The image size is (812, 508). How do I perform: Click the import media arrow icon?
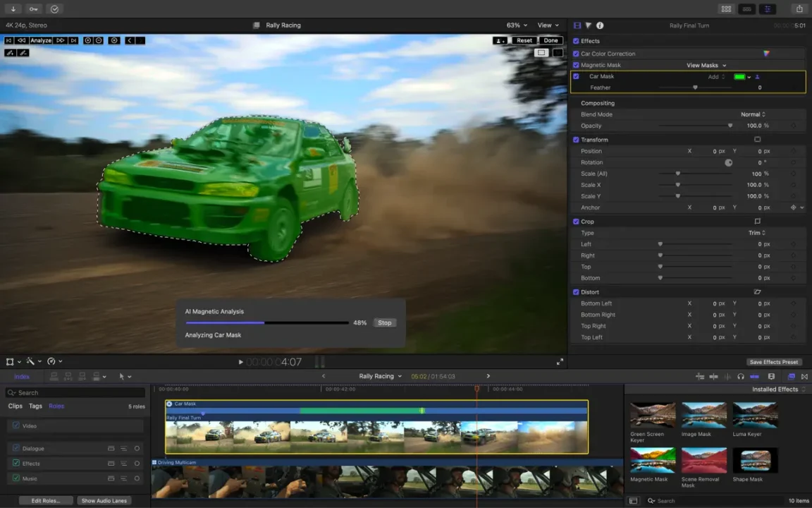click(x=13, y=8)
